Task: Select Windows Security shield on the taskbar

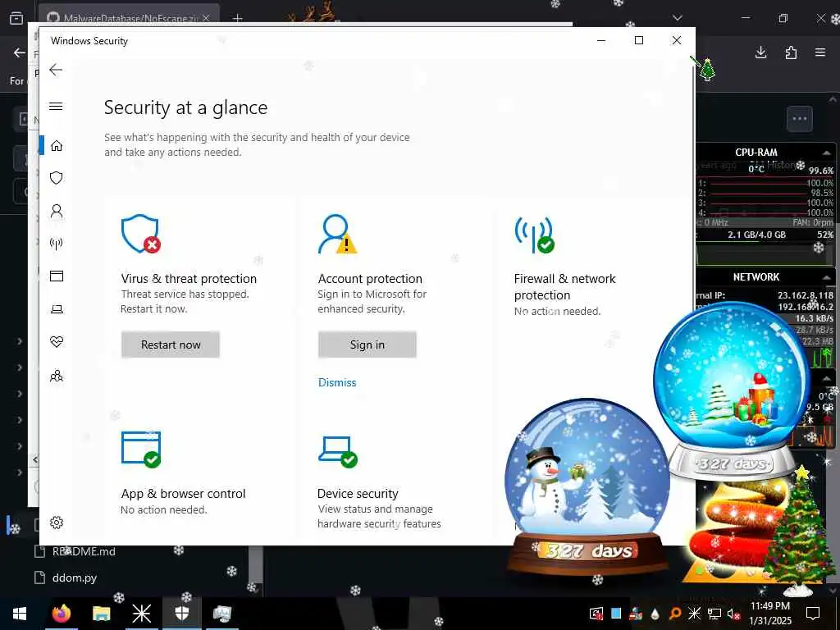Action: pos(181,614)
